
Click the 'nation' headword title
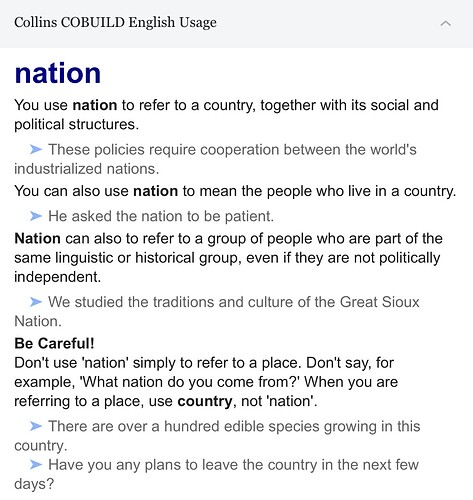(58, 73)
